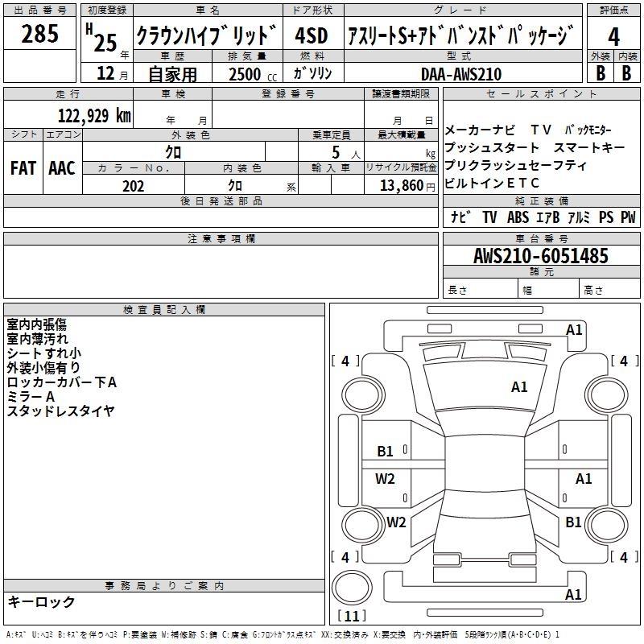Click the car name クラウンハイブリッド
Screen dimensions: 644x644
[207, 35]
